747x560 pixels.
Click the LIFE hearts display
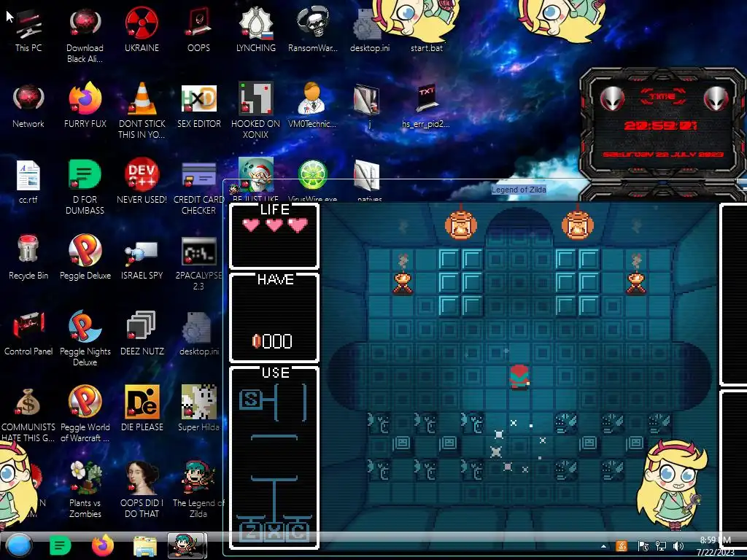click(274, 225)
